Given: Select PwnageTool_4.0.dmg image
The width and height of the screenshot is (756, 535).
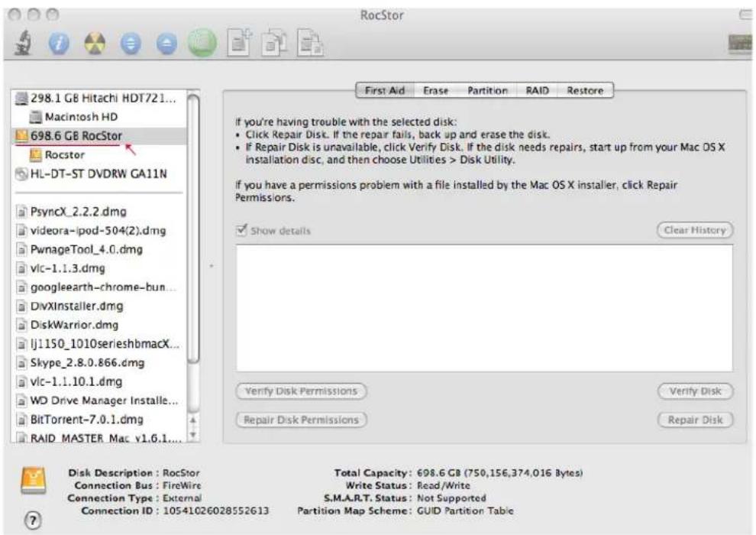Looking at the screenshot, I should click(99, 249).
